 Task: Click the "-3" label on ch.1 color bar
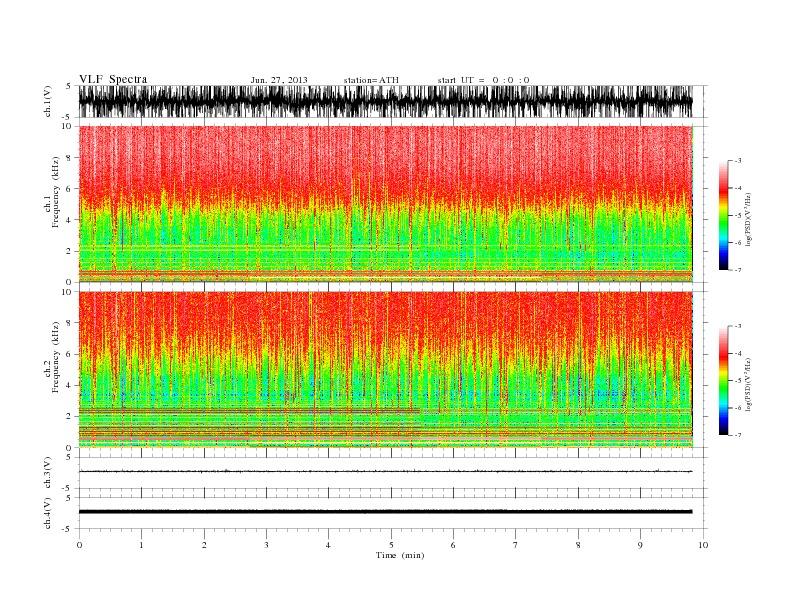tap(737, 161)
